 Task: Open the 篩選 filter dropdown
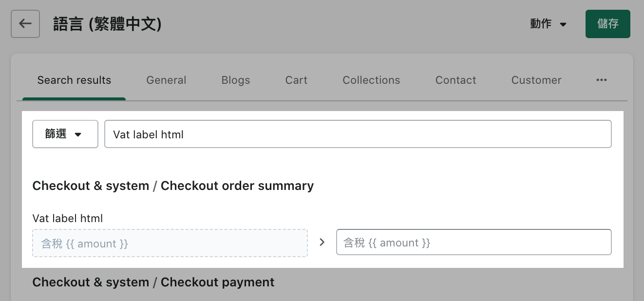[65, 133]
